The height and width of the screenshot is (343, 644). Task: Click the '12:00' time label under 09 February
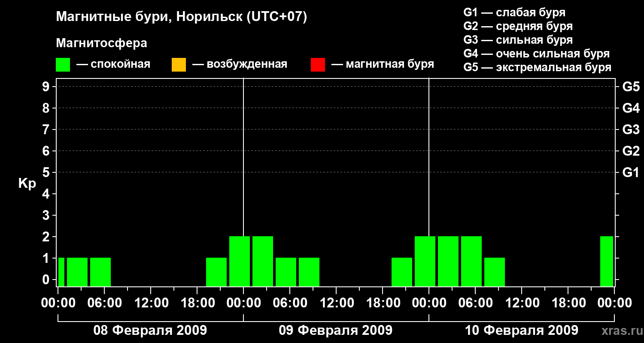pyautogui.click(x=336, y=303)
